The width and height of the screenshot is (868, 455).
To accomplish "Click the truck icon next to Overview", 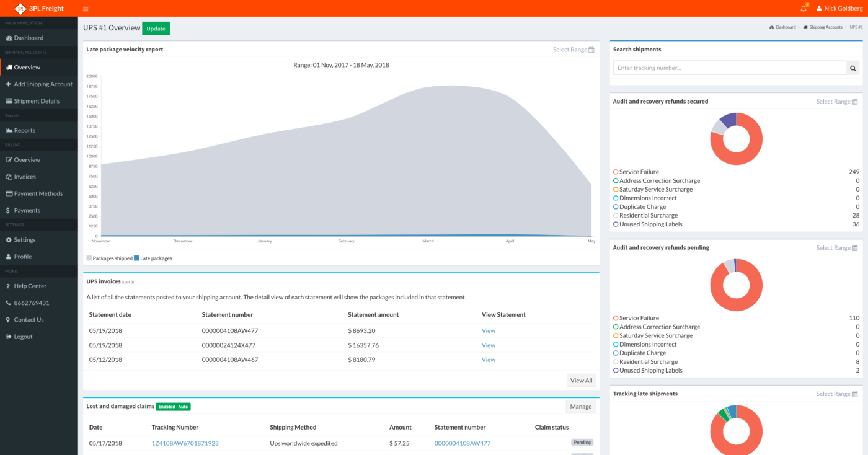I will point(9,67).
